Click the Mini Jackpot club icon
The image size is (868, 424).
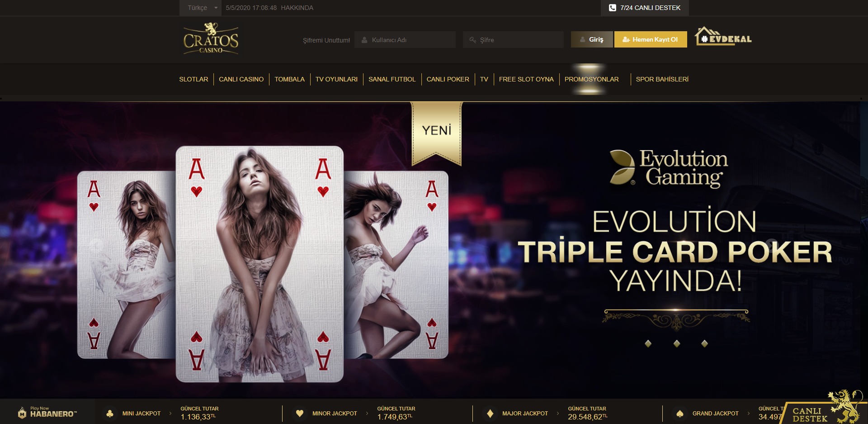click(x=109, y=414)
